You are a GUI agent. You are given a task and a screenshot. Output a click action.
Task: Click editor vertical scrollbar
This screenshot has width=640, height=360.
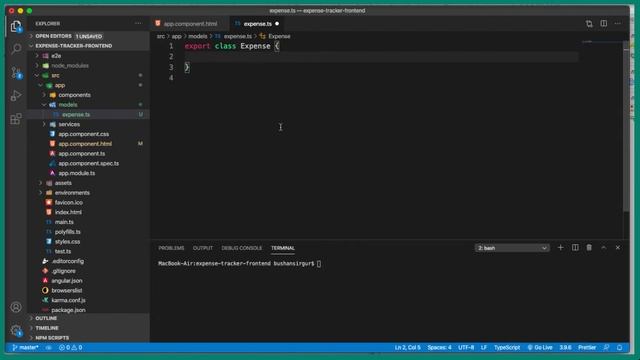[x=626, y=127]
